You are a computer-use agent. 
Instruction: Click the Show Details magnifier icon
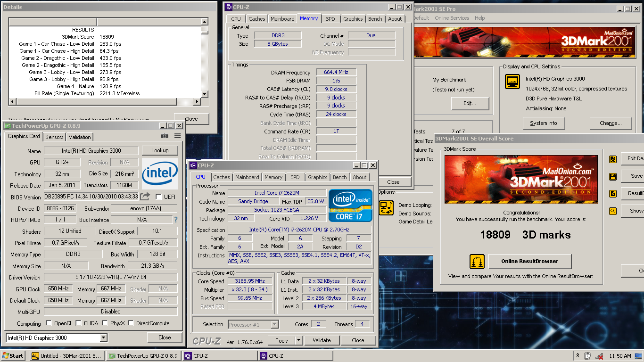(613, 211)
